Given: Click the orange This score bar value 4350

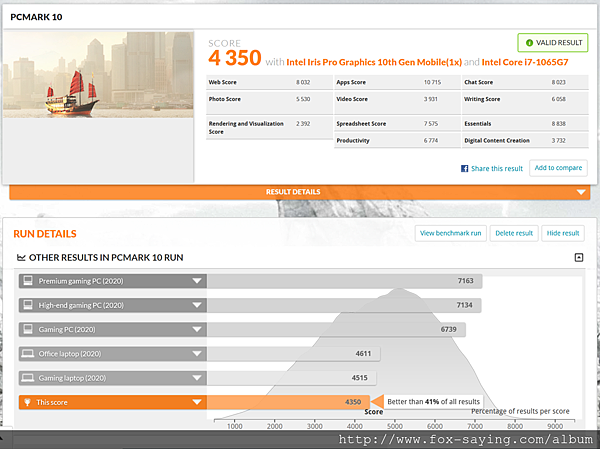Looking at the screenshot, I should pos(353,402).
